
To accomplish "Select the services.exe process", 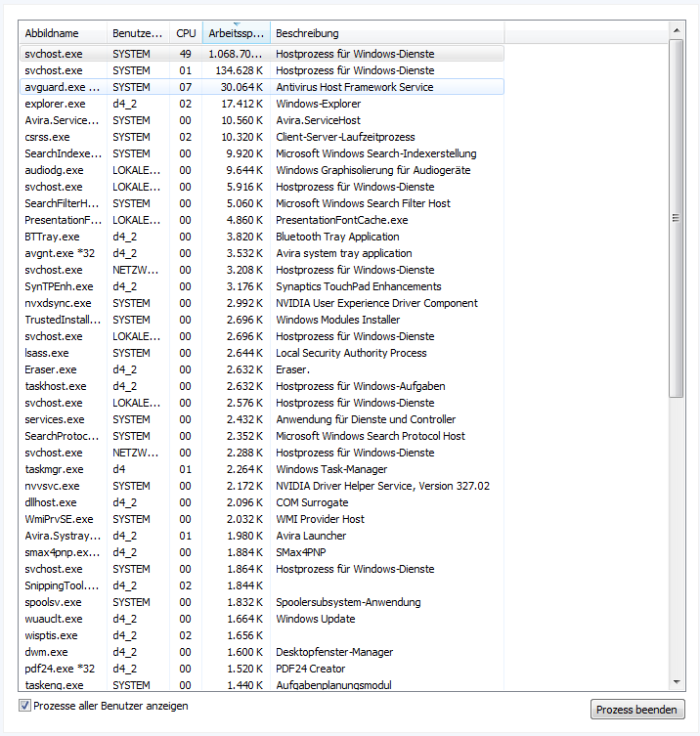I will [x=262, y=419].
